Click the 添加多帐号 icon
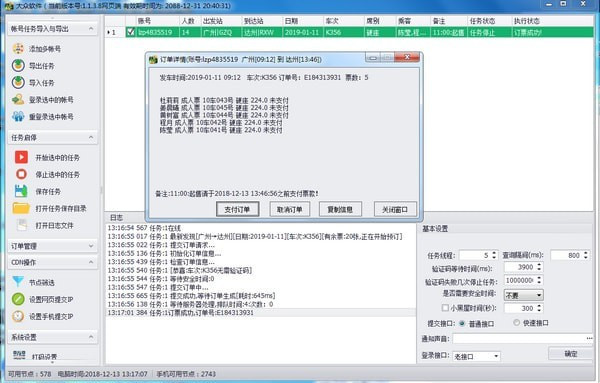The height and width of the screenshot is (383, 600). (18, 49)
